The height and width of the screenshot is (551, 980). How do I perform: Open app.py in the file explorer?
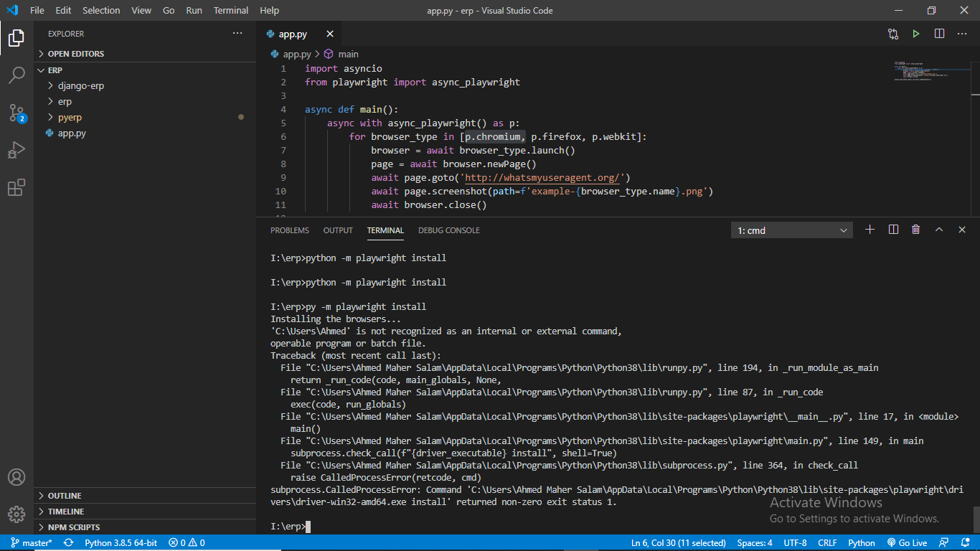(x=144, y=133)
